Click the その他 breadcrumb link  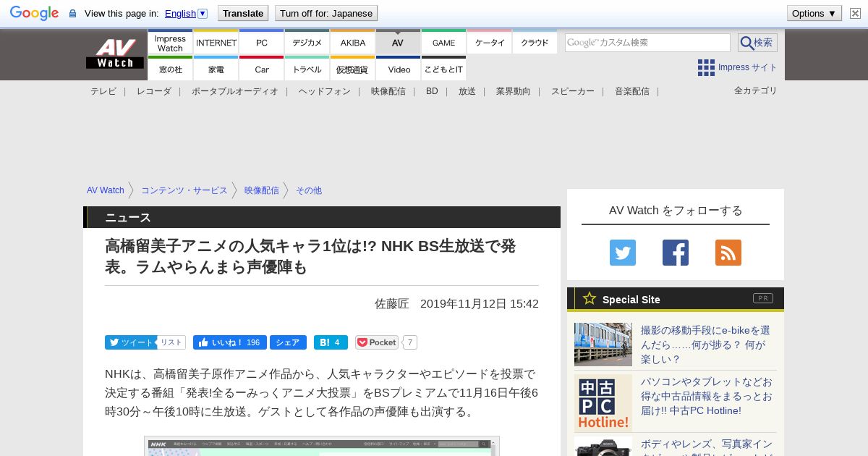coord(309,190)
